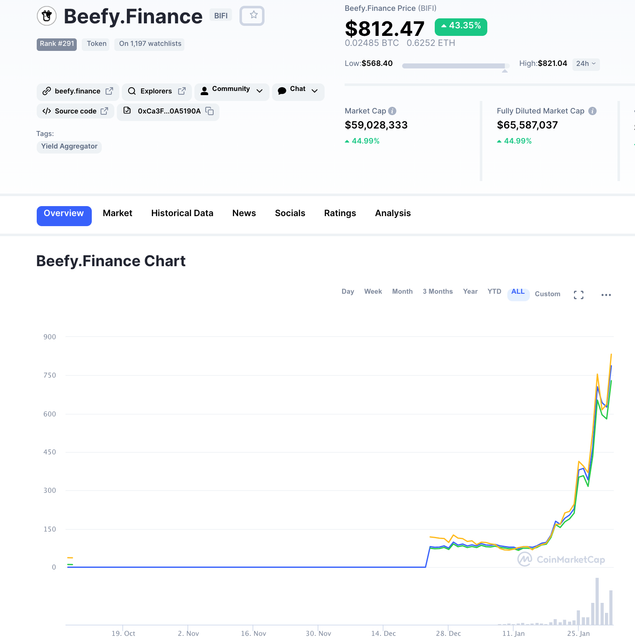Click the Chat speech bubble icon

[282, 91]
